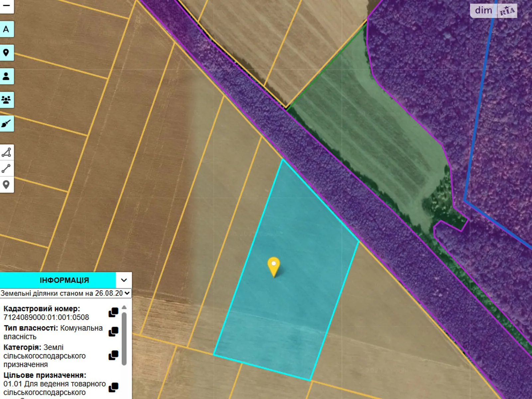Click the yellow map pin marker
Screen dimensions: 532x399
point(274,266)
